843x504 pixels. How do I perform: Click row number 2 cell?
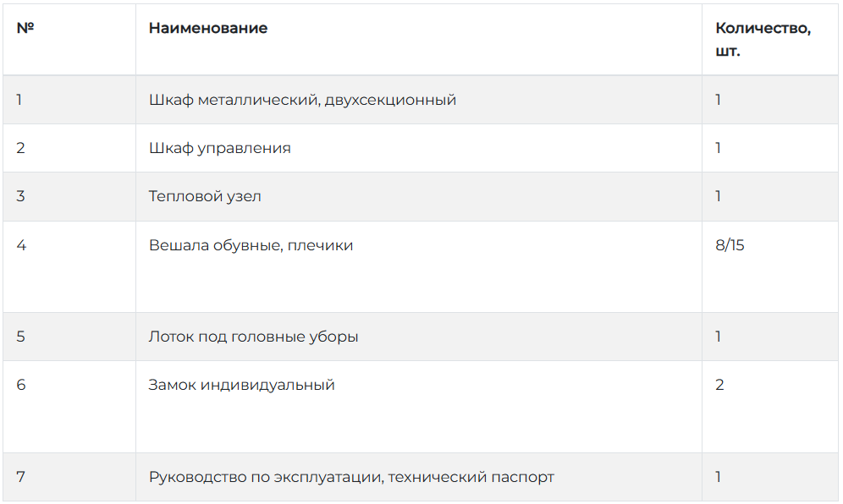click(69, 148)
